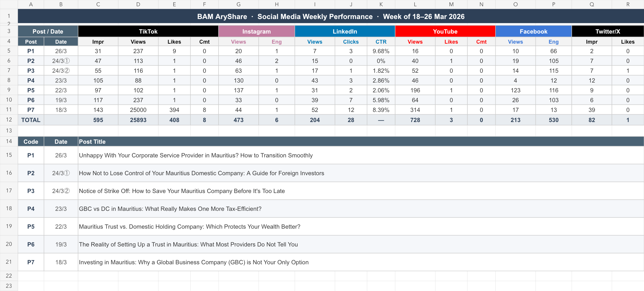
Task: Select row 14 via its row number
Action: (x=9, y=142)
